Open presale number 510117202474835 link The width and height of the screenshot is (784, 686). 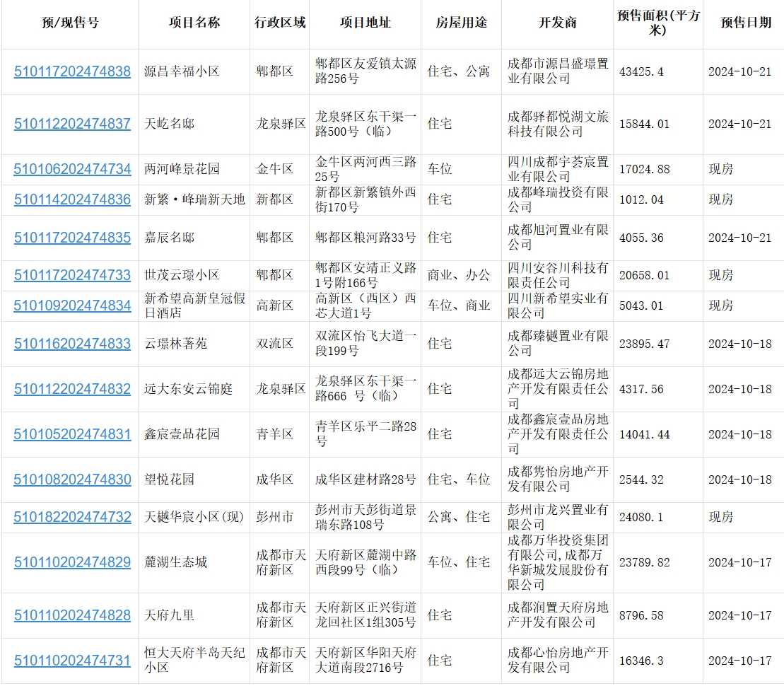click(72, 238)
